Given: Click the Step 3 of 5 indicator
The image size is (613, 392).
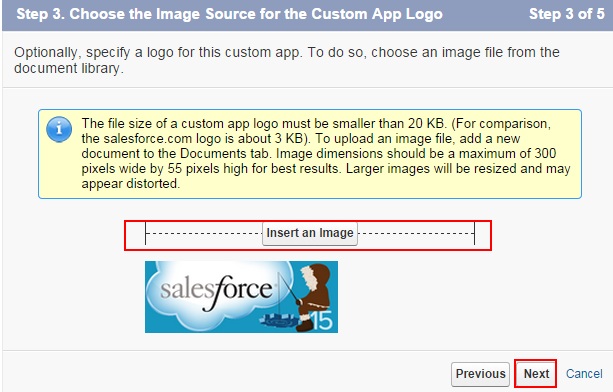Looking at the screenshot, I should click(x=566, y=14).
